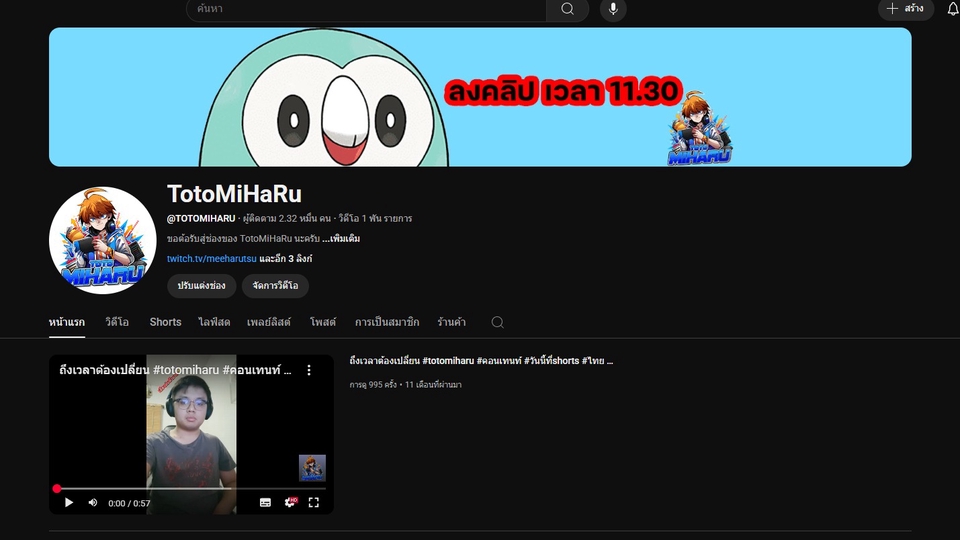This screenshot has width=960, height=540.
Task: Toggle subtitles on the video player
Action: click(265, 503)
